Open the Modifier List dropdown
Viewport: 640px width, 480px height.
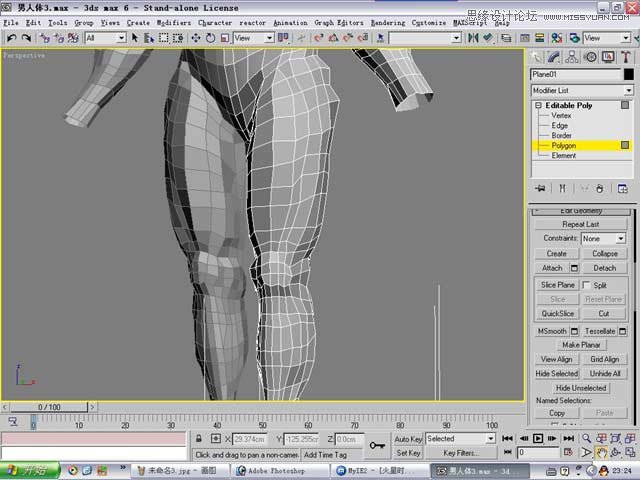(581, 90)
